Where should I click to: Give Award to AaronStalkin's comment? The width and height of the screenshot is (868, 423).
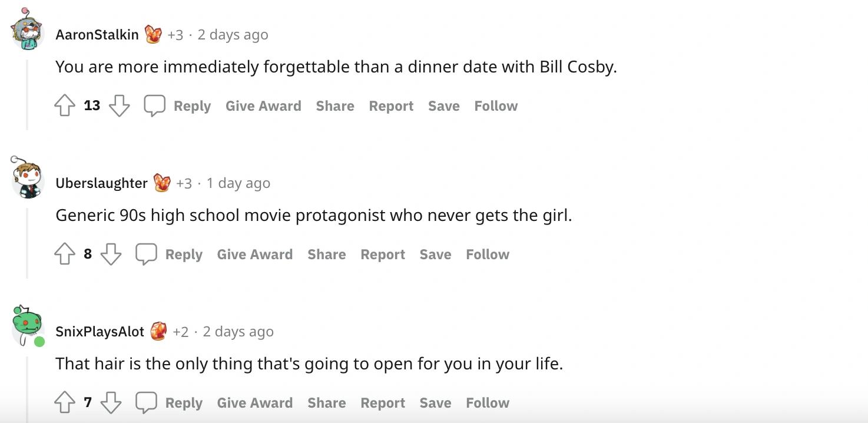263,106
